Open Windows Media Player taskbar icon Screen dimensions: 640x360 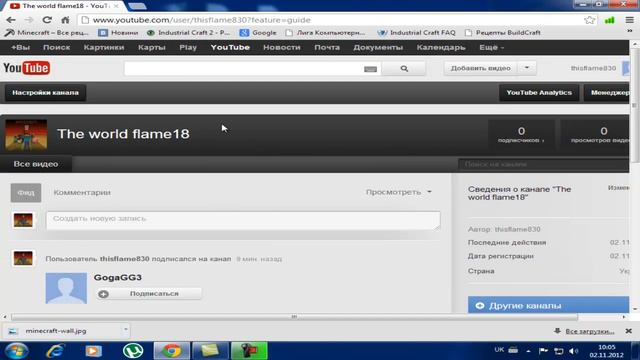(93, 351)
